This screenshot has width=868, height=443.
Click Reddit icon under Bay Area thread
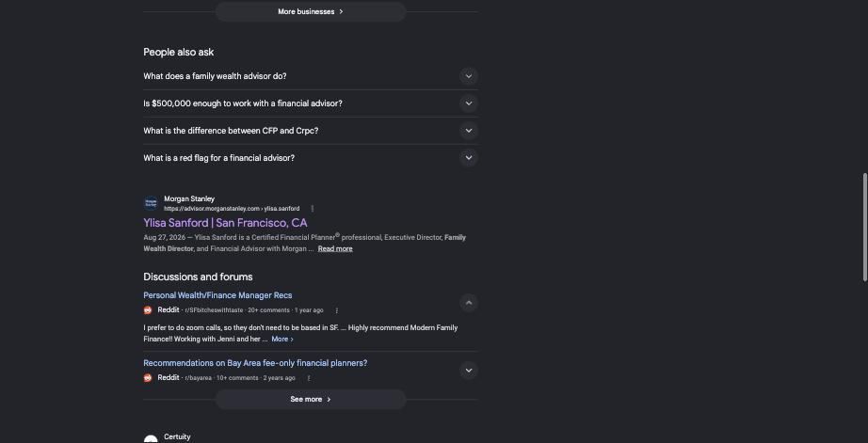pos(148,378)
